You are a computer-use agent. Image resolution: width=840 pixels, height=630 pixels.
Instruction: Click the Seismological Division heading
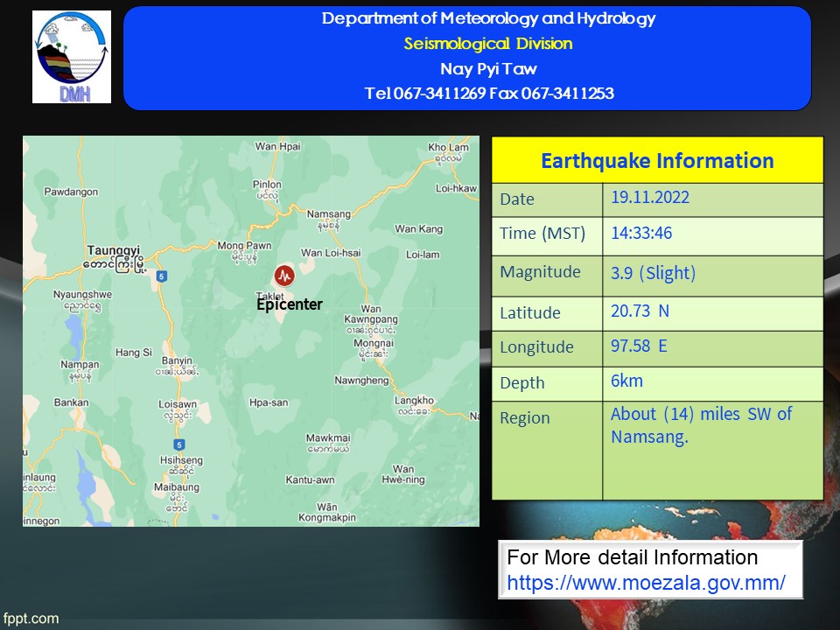pyautogui.click(x=488, y=44)
